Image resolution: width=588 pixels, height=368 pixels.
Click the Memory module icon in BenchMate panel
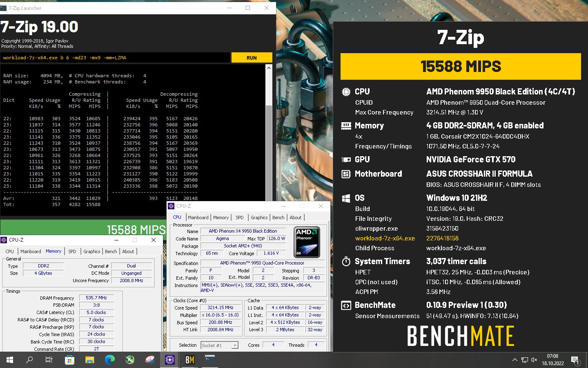pyautogui.click(x=346, y=126)
